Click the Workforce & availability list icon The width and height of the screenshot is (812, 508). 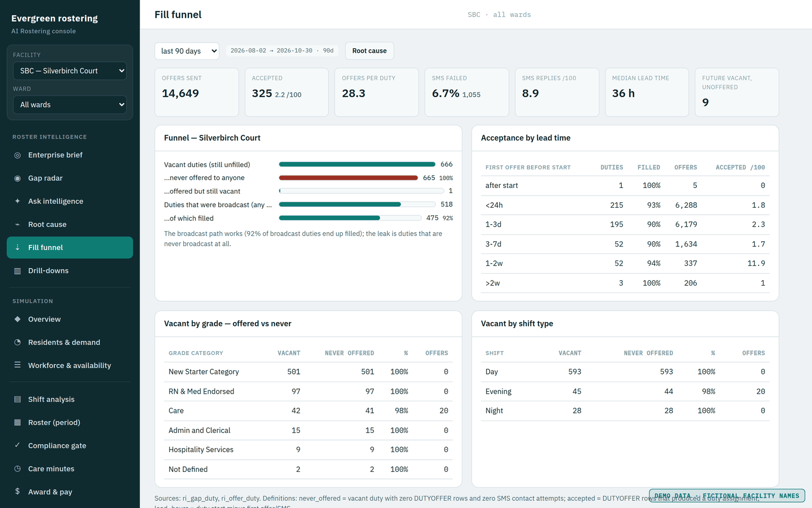[17, 365]
